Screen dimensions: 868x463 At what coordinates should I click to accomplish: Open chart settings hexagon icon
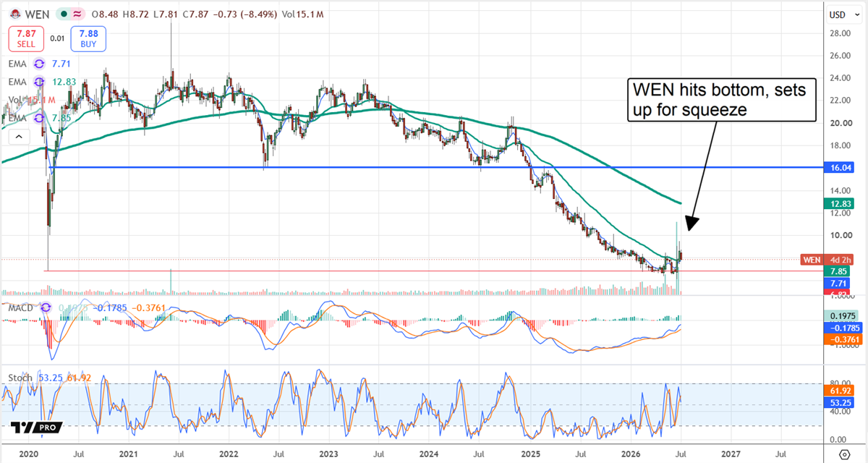click(x=843, y=454)
